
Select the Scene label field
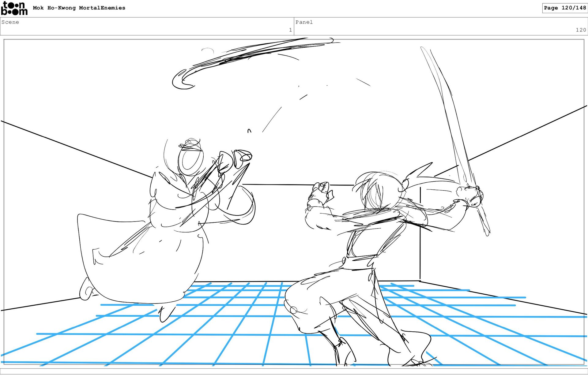coord(10,22)
